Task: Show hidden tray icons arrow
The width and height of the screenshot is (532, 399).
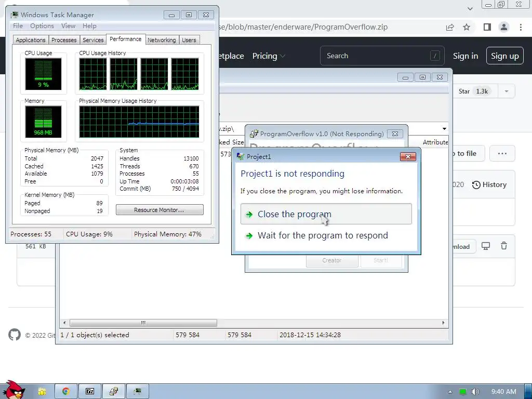Action: coord(450,392)
